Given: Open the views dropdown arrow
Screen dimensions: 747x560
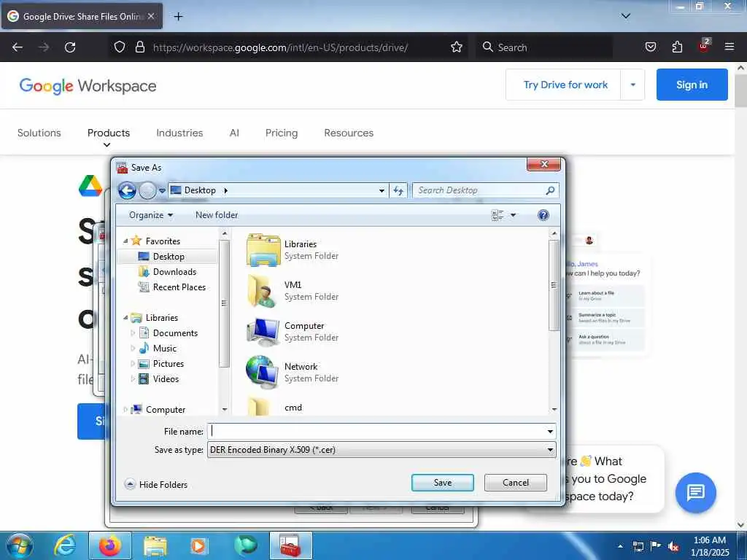Looking at the screenshot, I should pyautogui.click(x=513, y=215).
